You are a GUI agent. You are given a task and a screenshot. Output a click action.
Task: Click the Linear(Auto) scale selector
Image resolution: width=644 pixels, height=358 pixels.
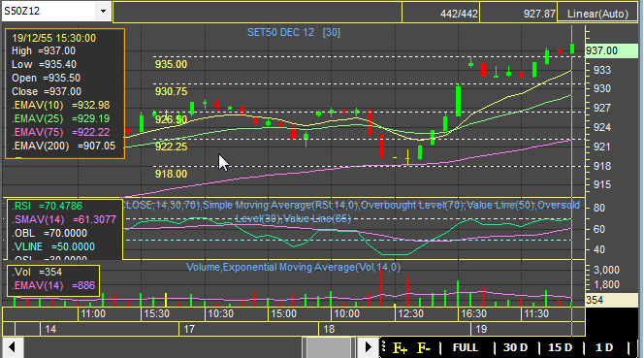[x=597, y=14]
